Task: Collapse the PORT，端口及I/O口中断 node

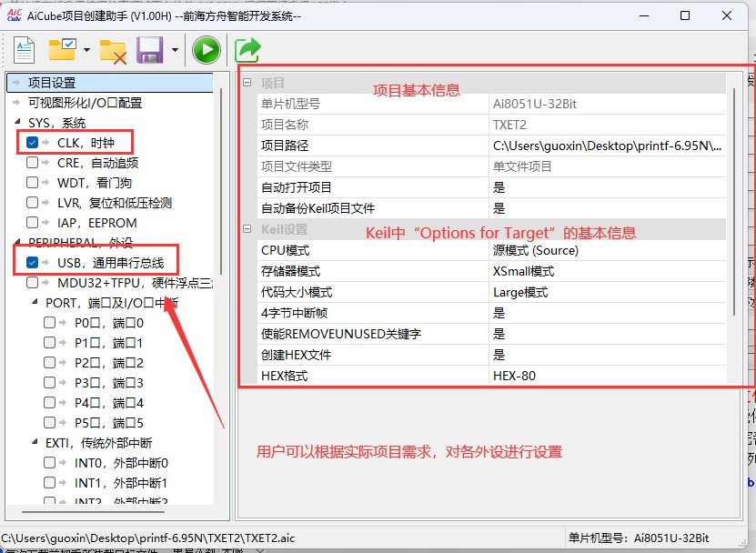Action: (35, 302)
